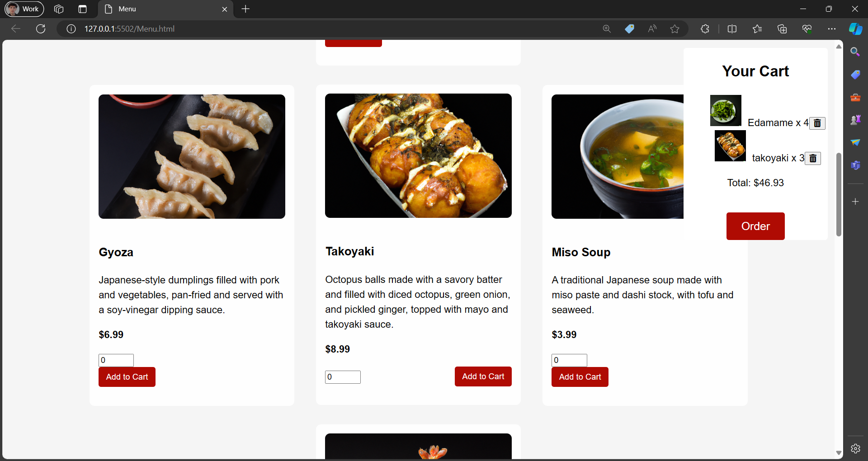Open workspaces icon in title bar
The height and width of the screenshot is (461, 868).
(x=59, y=9)
